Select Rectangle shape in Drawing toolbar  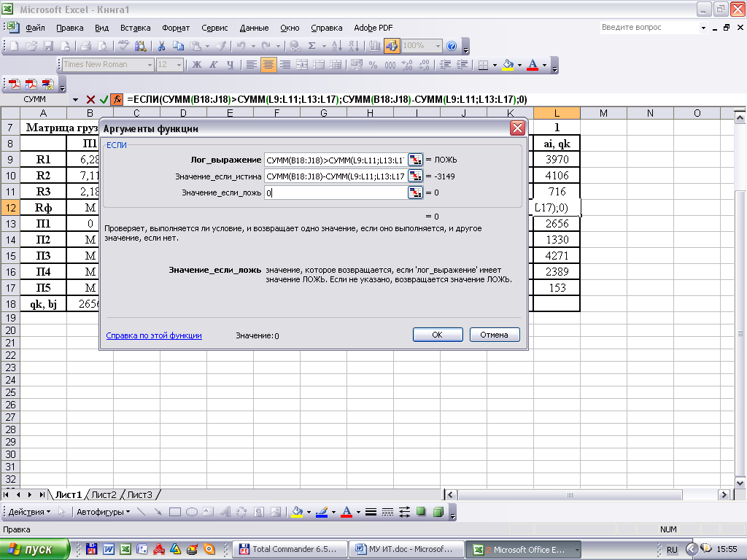(x=175, y=512)
